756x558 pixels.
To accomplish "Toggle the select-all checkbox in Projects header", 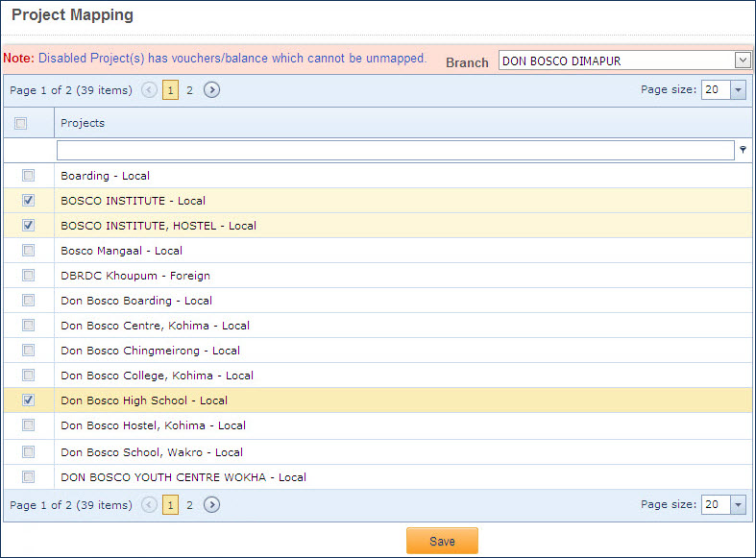I will [20, 123].
